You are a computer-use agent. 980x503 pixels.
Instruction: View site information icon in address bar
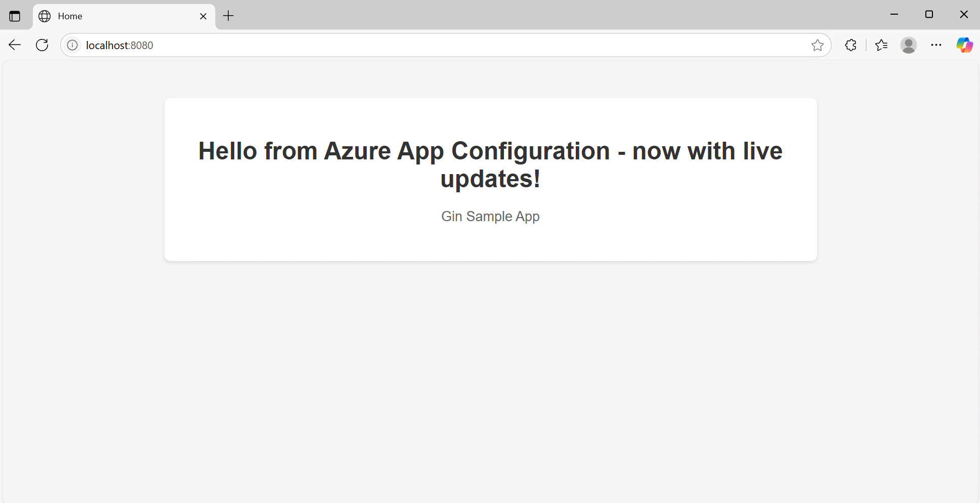click(x=73, y=45)
